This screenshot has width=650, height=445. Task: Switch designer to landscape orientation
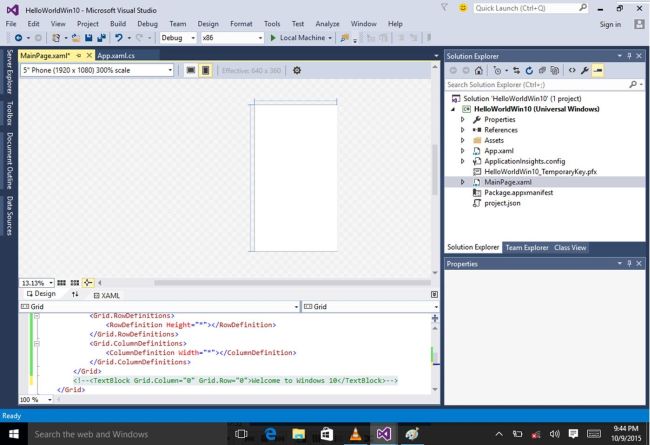(x=191, y=71)
